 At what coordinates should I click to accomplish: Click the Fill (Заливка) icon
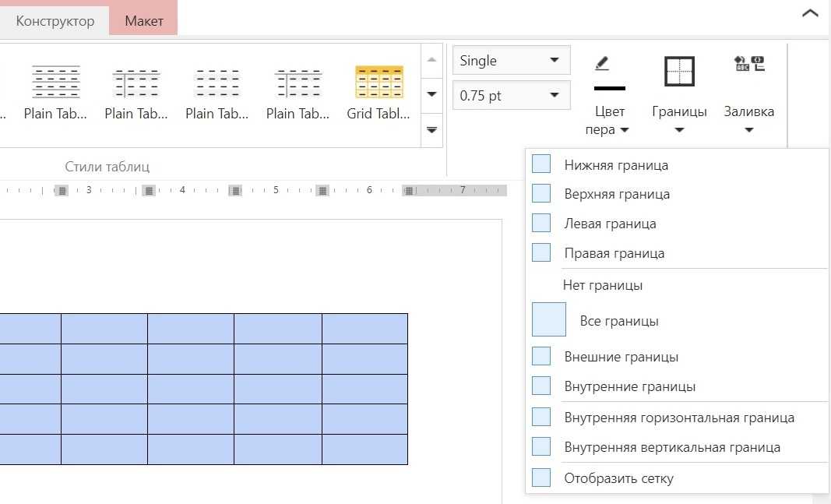748,65
